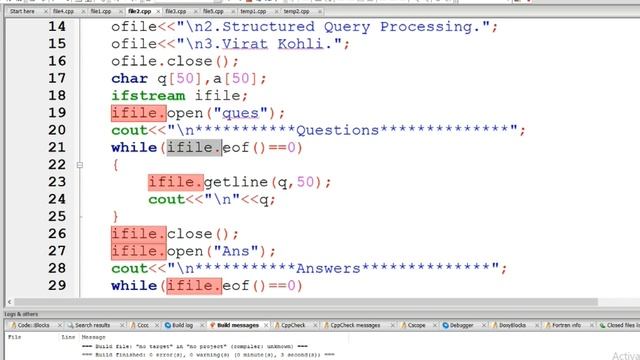The height and width of the screenshot is (360, 640).
Task: Click the File column header
Action: coord(14,337)
